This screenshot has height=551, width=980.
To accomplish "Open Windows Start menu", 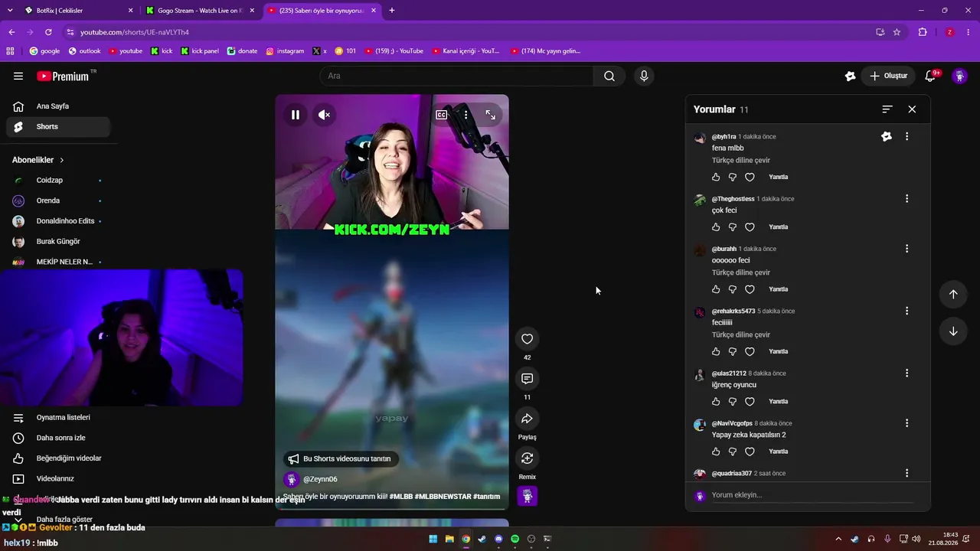I will coord(433,539).
